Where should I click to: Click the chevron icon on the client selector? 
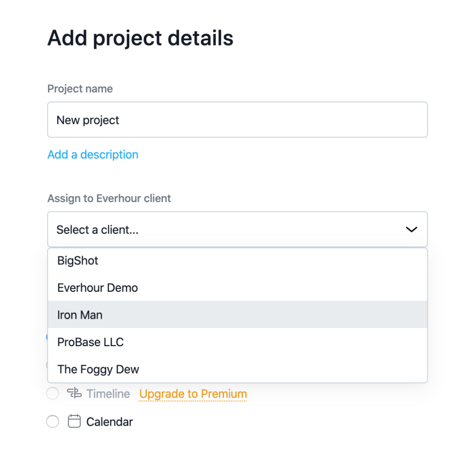[x=411, y=229]
